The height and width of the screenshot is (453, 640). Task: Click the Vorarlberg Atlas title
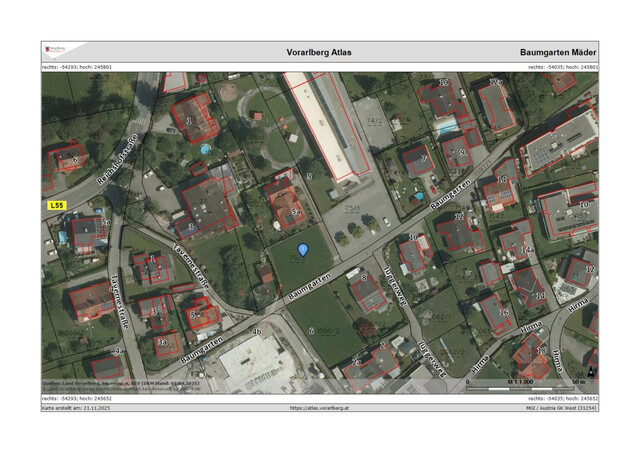tap(319, 52)
